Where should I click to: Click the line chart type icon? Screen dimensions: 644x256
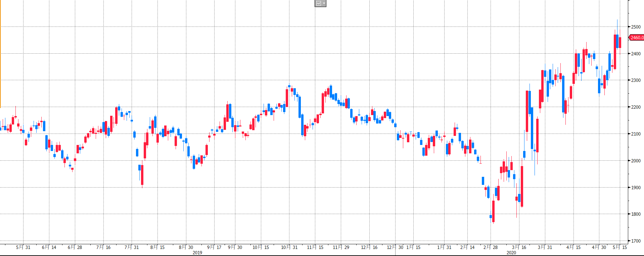pos(318,3)
